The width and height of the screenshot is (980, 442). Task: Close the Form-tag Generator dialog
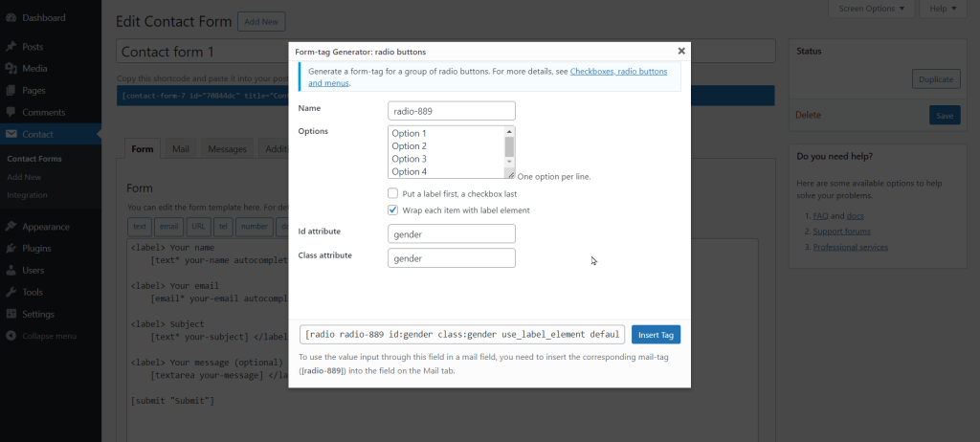pos(681,51)
